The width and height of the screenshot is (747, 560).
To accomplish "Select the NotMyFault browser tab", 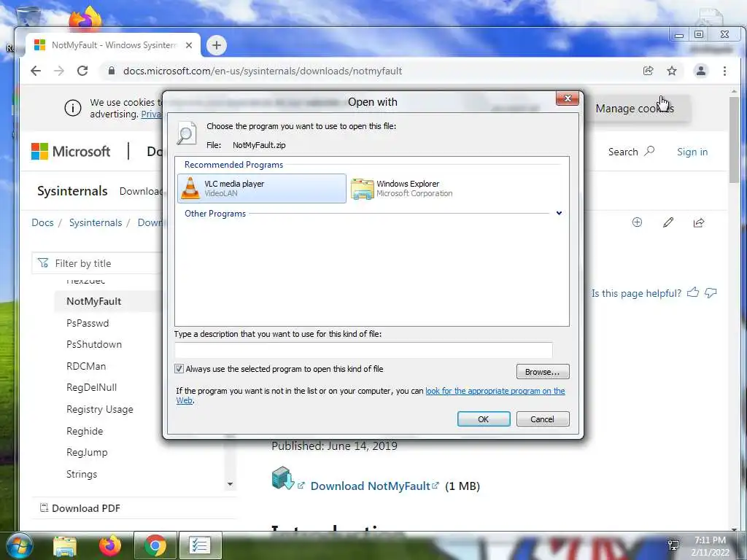I will tap(113, 45).
